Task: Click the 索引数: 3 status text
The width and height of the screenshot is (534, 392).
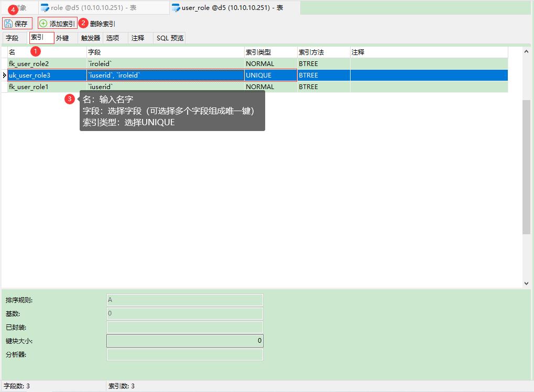Action: 121,386
